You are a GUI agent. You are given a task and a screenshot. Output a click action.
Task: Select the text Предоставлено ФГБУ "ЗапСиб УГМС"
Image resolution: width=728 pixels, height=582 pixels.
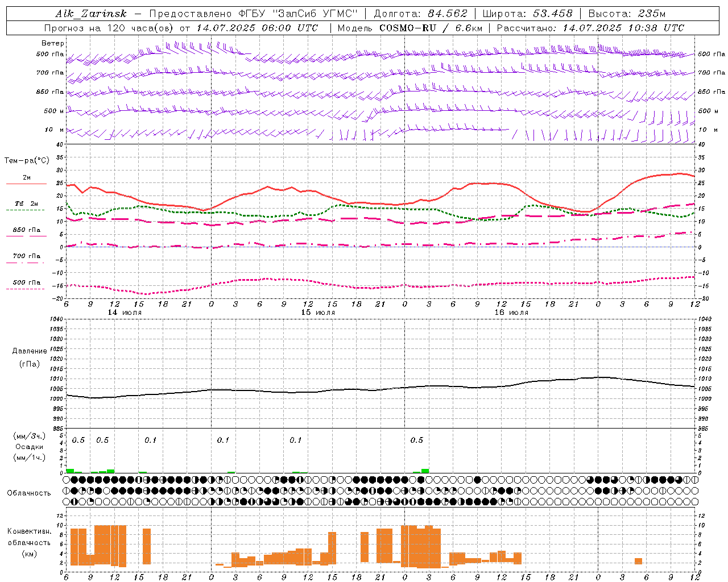click(x=253, y=14)
